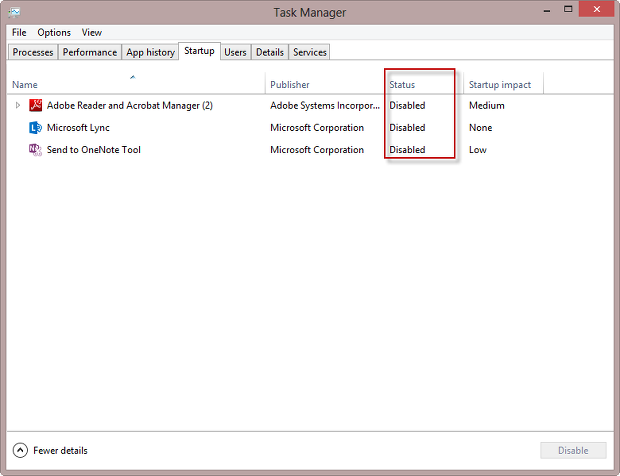Switch to the Details tab
The width and height of the screenshot is (620, 476).
pyautogui.click(x=270, y=52)
